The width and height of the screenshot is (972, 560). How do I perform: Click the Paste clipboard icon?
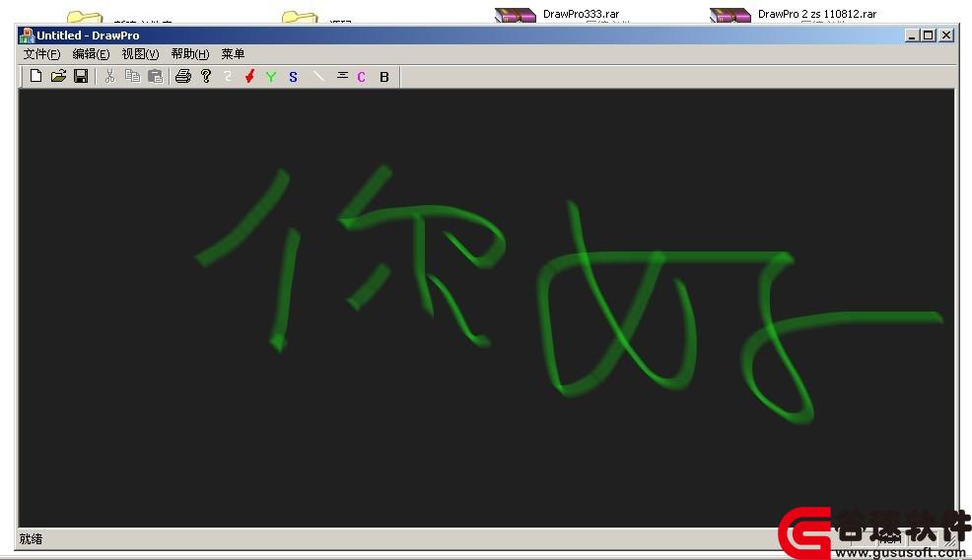point(155,76)
